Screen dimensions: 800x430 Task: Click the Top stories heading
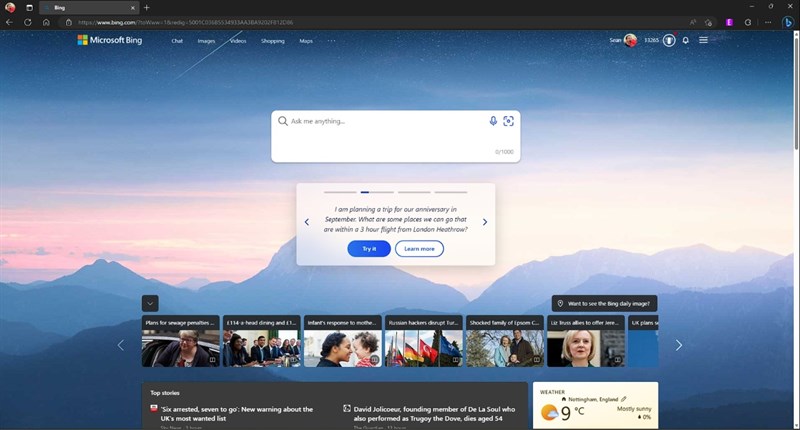[165, 393]
